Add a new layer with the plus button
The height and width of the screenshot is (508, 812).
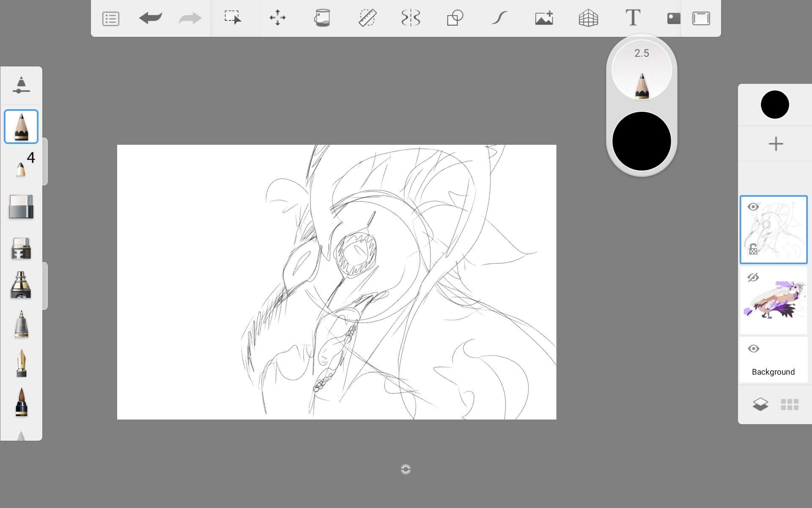(x=775, y=144)
